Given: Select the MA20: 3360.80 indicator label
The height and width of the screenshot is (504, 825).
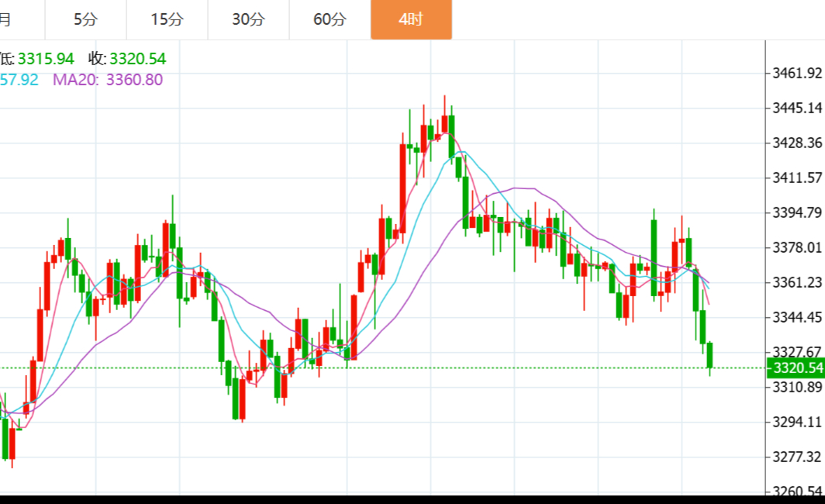Looking at the screenshot, I should (x=108, y=80).
